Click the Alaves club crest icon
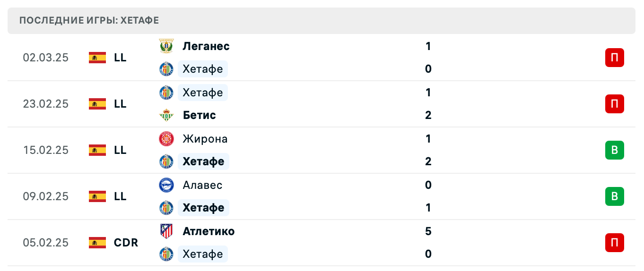The width and height of the screenshot is (644, 271). tap(166, 185)
